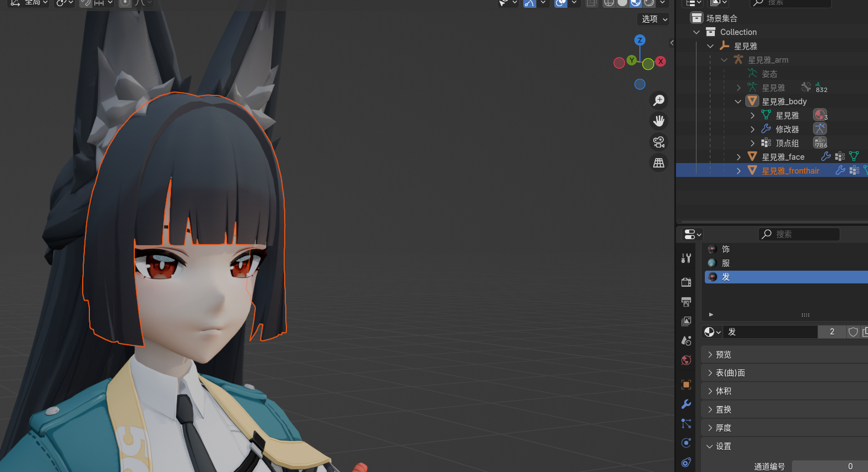The width and height of the screenshot is (868, 472).
Task: Select the 饰 material slot
Action: click(725, 249)
